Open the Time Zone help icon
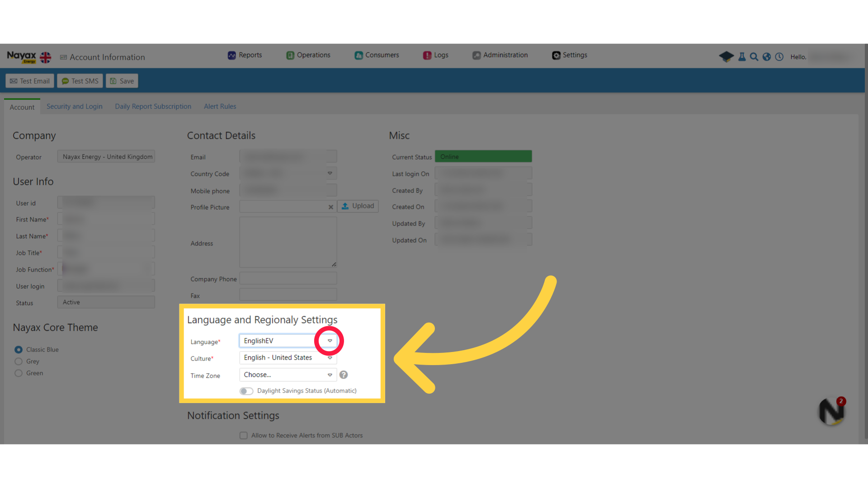 [344, 375]
